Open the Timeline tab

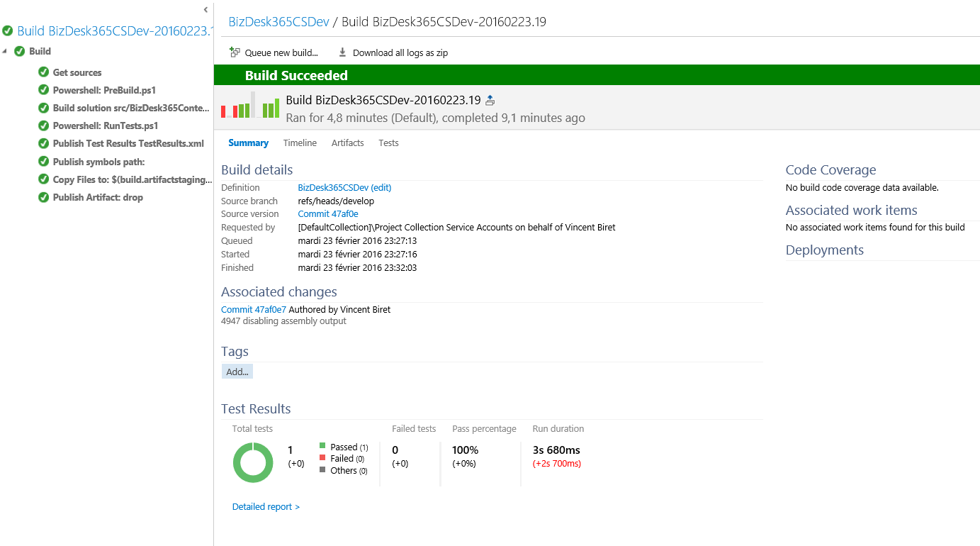point(300,143)
